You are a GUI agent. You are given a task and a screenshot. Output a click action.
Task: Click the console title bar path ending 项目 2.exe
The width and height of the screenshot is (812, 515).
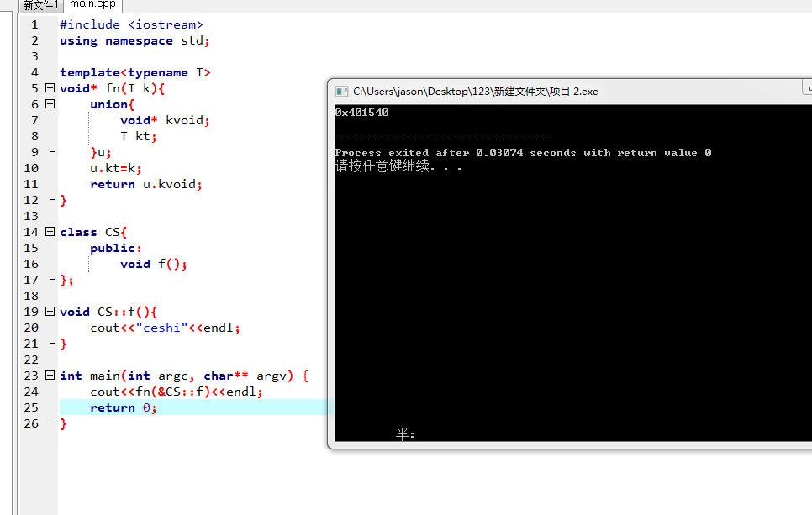[476, 92]
